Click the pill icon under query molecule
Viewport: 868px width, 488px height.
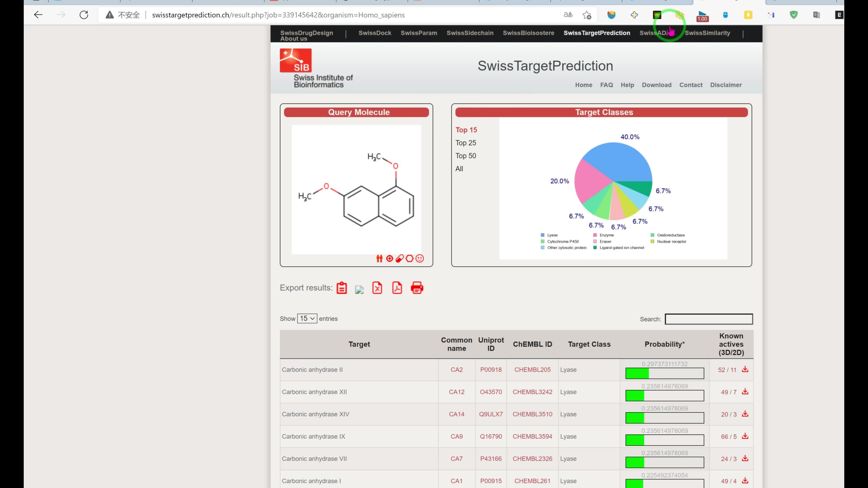coord(400,258)
